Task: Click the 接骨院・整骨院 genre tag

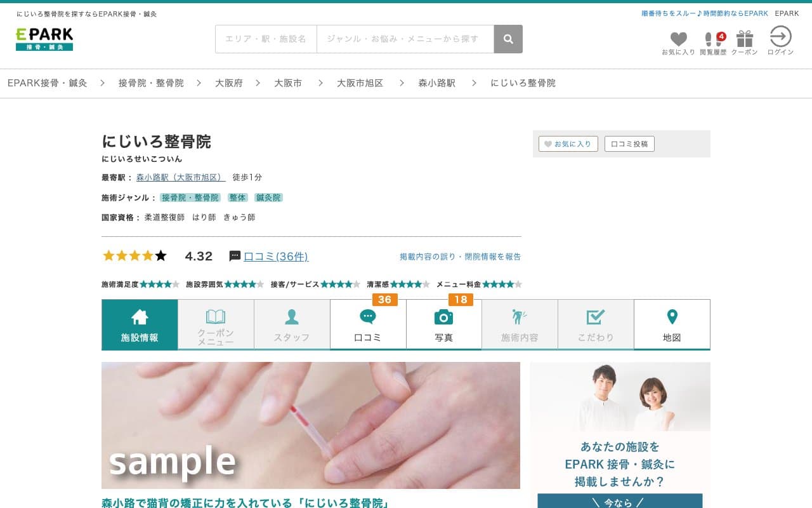Action: tap(190, 198)
